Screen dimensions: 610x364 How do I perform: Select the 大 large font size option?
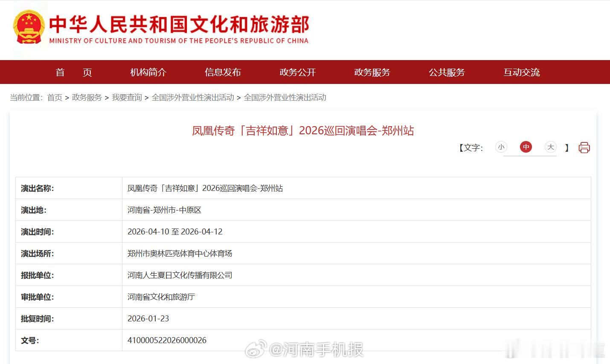click(x=550, y=147)
